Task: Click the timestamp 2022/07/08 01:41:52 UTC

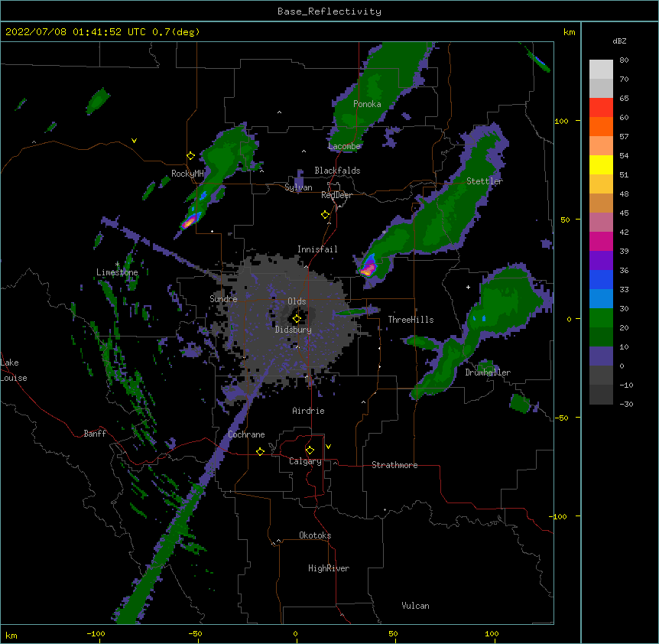Action: click(x=76, y=32)
